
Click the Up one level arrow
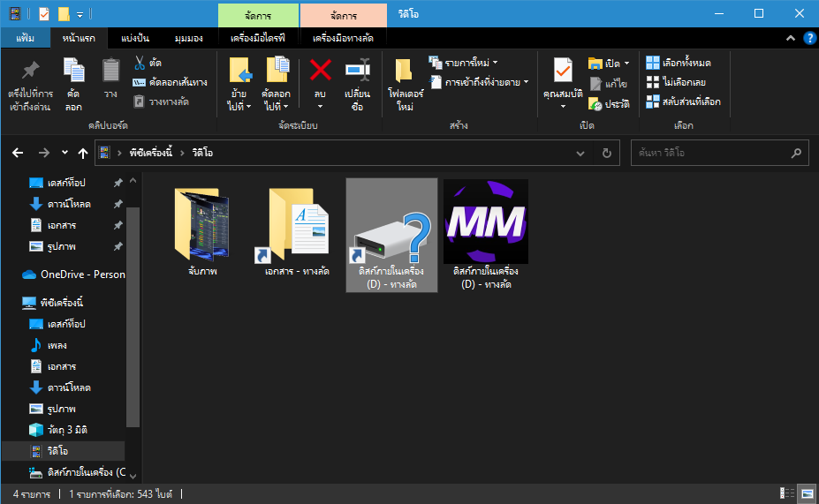(83, 153)
